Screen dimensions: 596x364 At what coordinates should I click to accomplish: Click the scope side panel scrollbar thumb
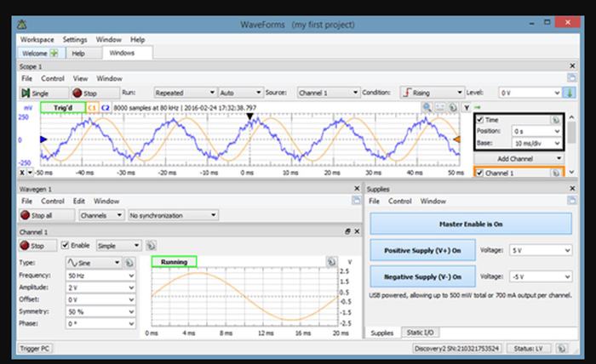(x=571, y=132)
